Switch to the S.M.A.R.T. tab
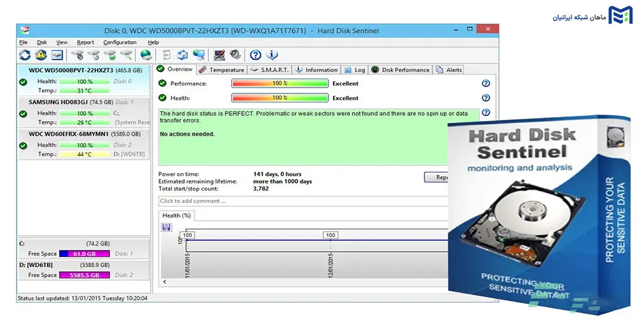Screen dimensions: 644x322 pos(270,70)
